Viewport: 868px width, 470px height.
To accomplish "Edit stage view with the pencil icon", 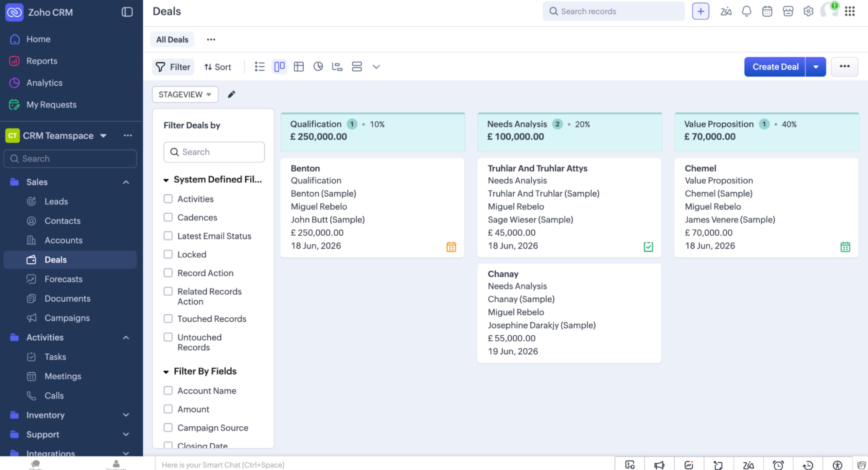I will 232,95.
